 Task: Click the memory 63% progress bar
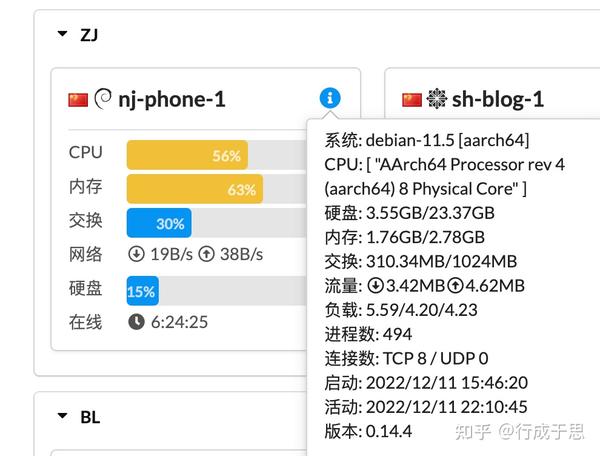click(217, 189)
